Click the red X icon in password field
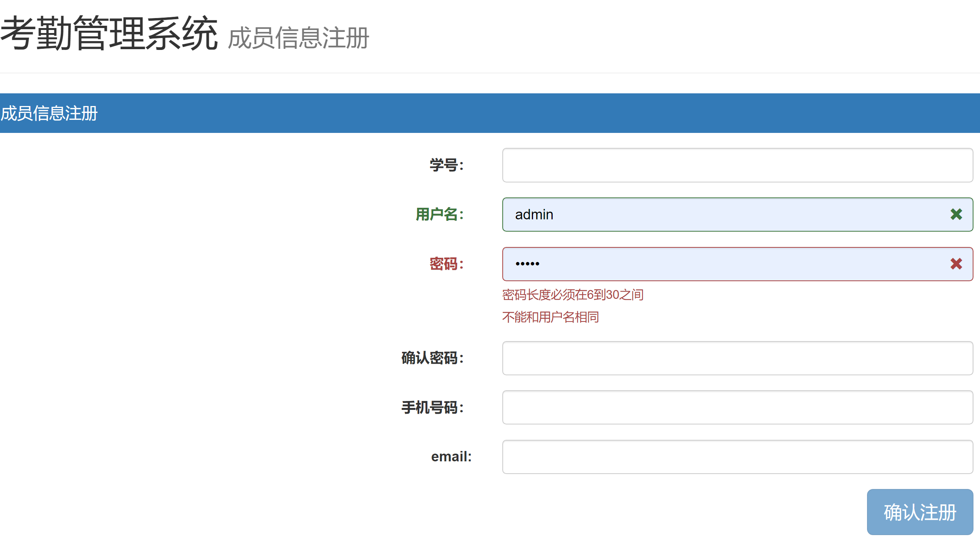Screen dimensions: 980x542 tap(956, 264)
